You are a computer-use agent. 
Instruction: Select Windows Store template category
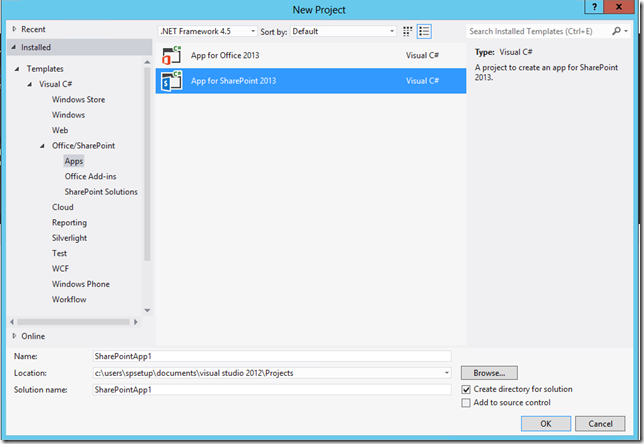(x=78, y=99)
